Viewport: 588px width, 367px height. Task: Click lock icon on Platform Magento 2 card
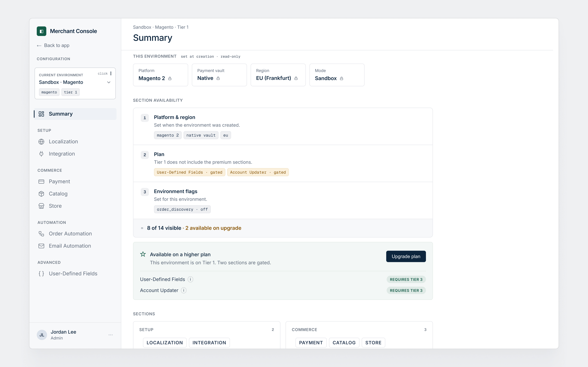coord(170,78)
